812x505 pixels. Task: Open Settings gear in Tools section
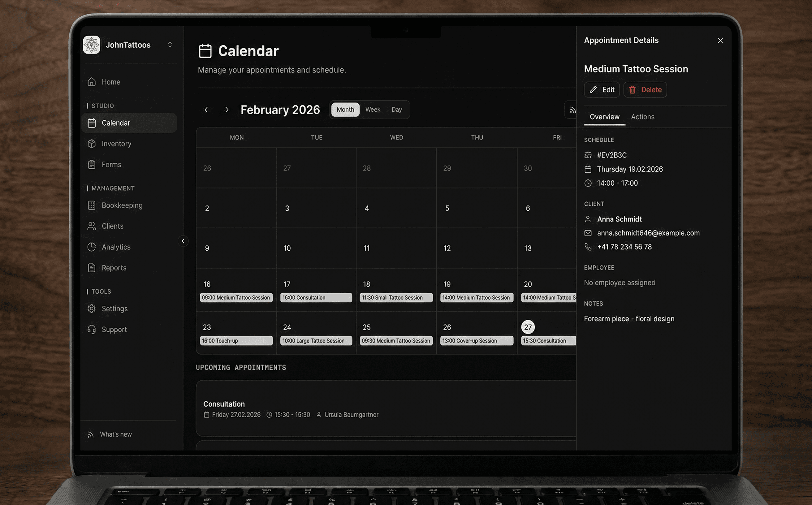[x=92, y=309]
